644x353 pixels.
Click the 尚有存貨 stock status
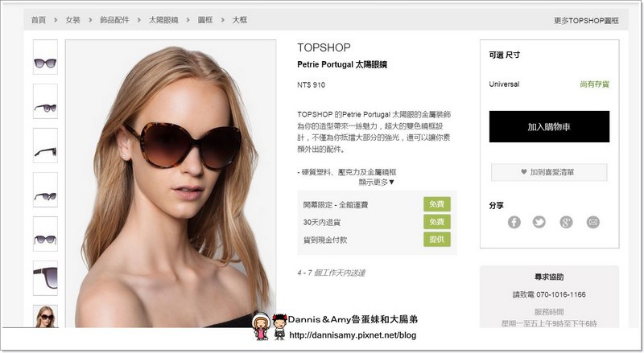click(x=595, y=84)
